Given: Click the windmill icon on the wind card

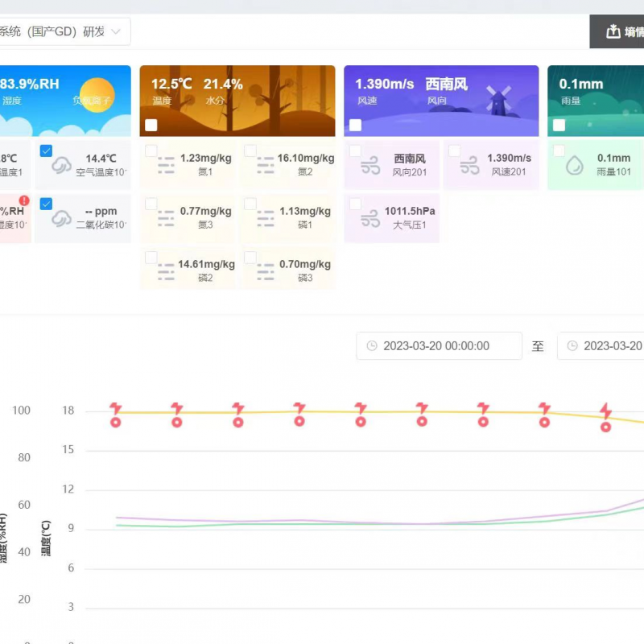Looking at the screenshot, I should click(497, 101).
